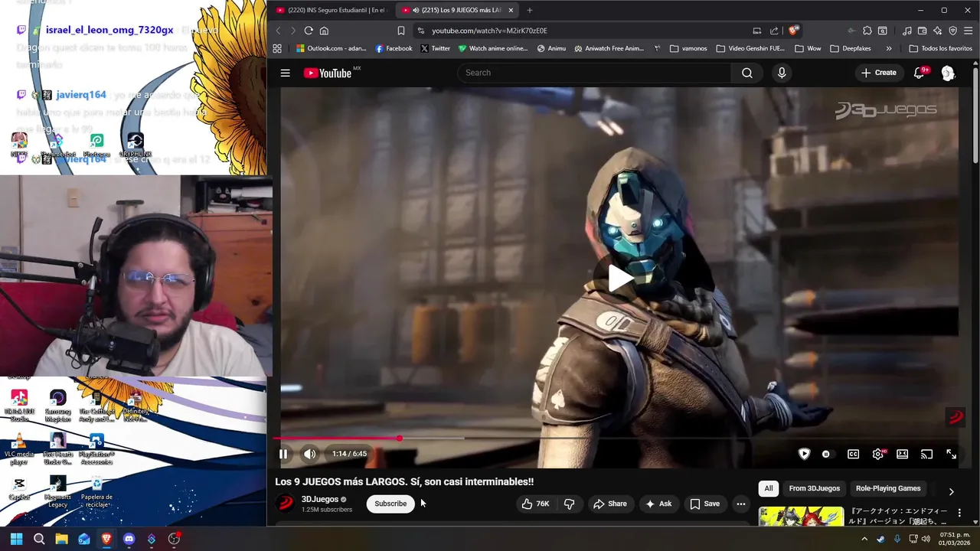This screenshot has height=551, width=980.
Task: Toggle closed captions CC button
Action: tap(853, 454)
